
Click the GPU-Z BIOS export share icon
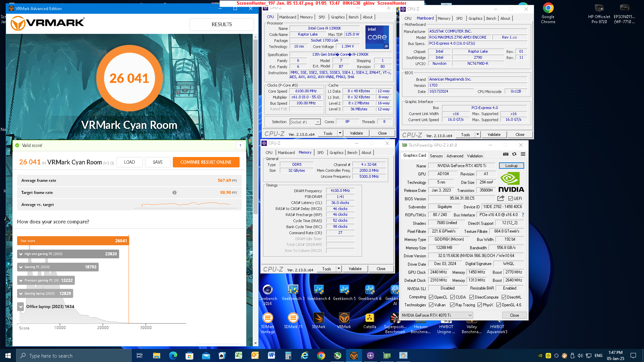point(501,198)
